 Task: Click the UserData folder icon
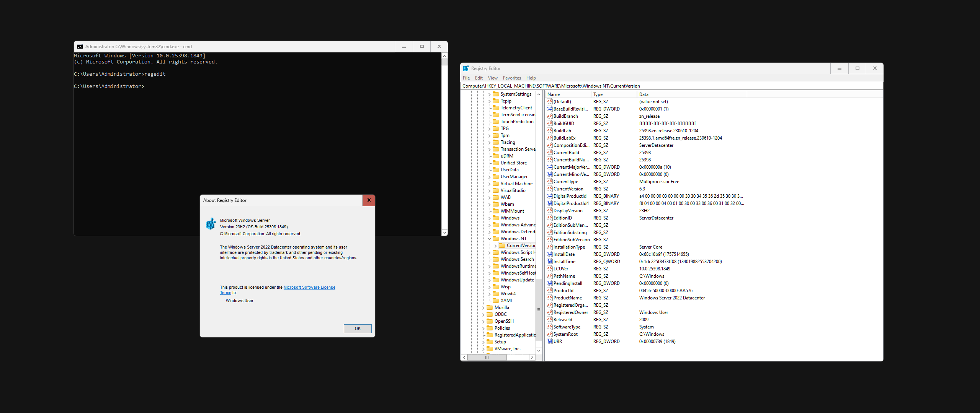pos(496,170)
